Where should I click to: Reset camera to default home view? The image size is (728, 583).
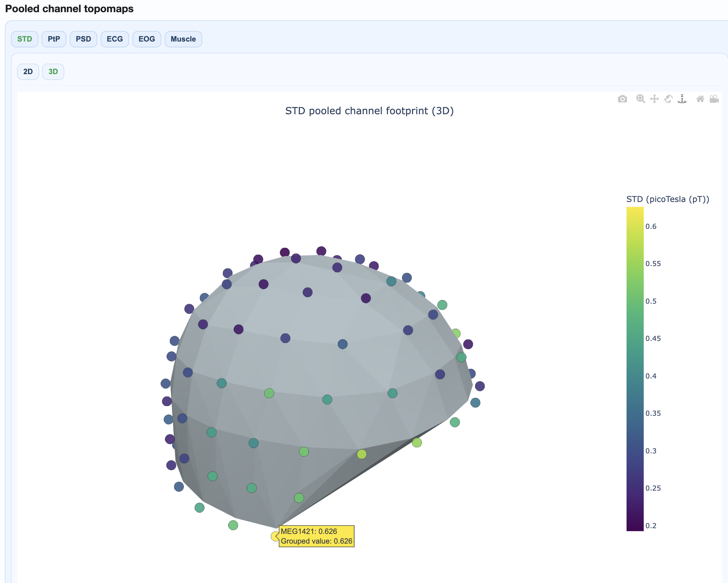click(x=700, y=99)
